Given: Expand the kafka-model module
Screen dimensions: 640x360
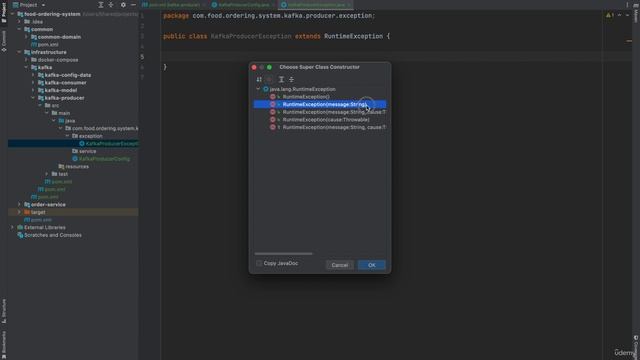Looking at the screenshot, I should coord(33,90).
